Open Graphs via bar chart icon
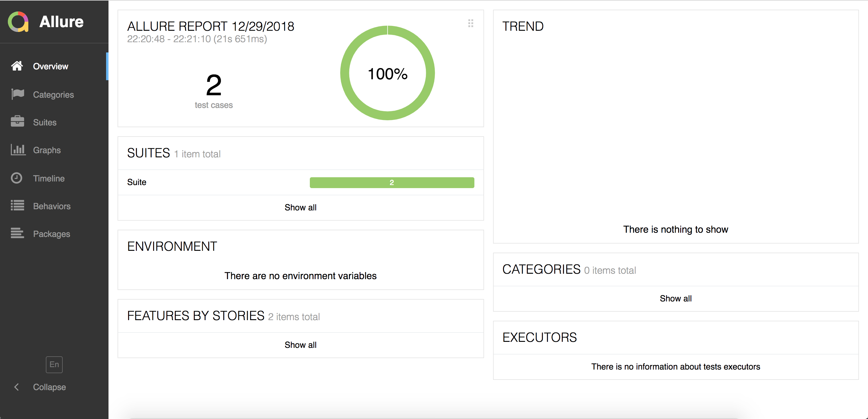Viewport: 868px width, 419px height. tap(17, 150)
